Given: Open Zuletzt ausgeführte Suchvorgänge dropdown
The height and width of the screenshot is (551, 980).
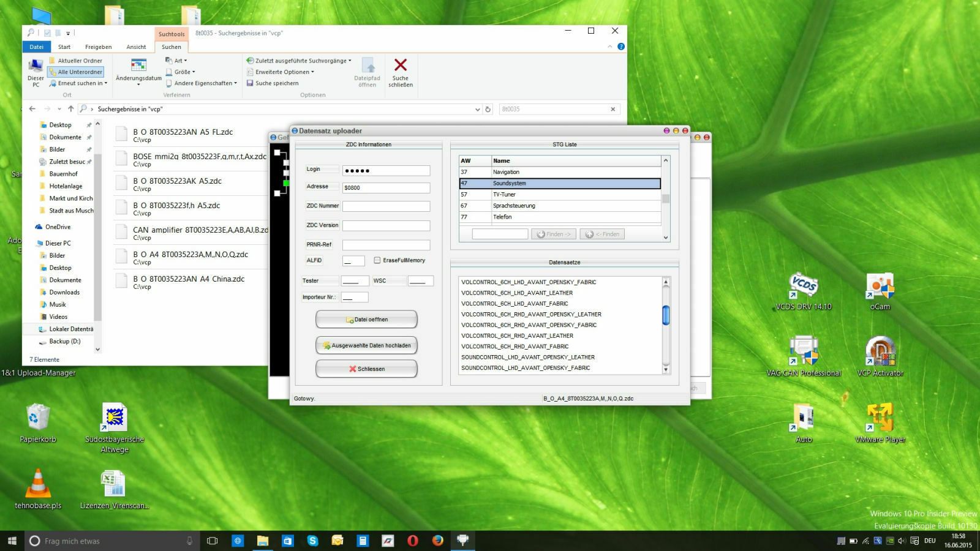Looking at the screenshot, I should click(299, 61).
